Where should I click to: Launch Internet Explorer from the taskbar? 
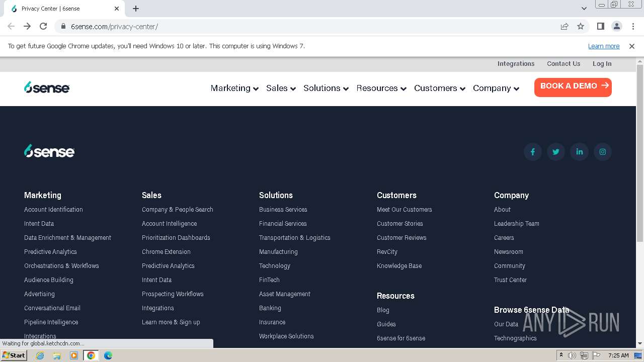pos(40,355)
